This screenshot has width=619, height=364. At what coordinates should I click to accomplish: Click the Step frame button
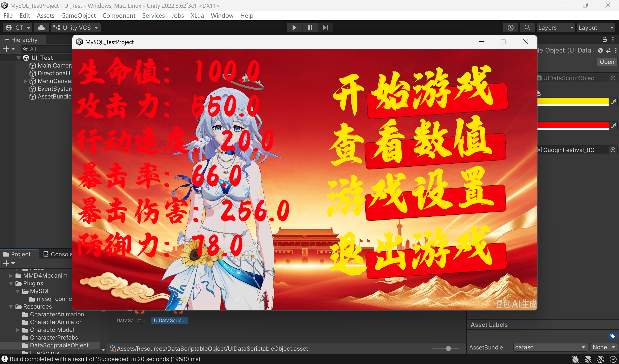tap(325, 28)
